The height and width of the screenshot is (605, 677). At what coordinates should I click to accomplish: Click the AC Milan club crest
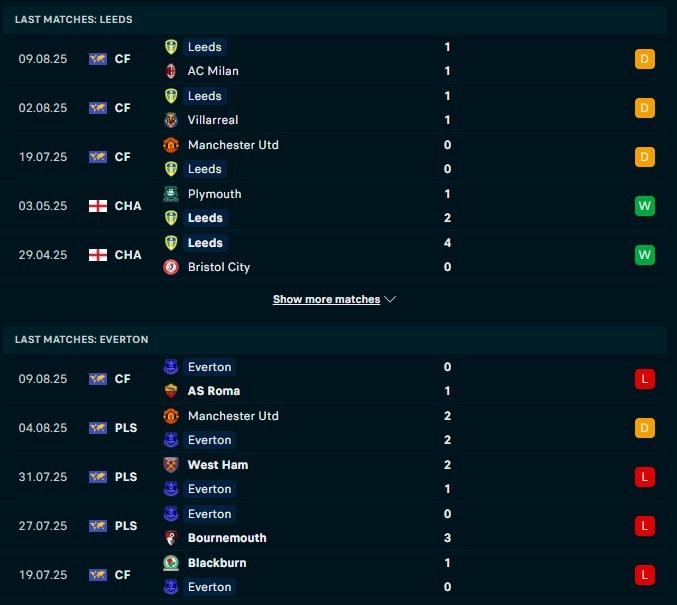point(171,71)
